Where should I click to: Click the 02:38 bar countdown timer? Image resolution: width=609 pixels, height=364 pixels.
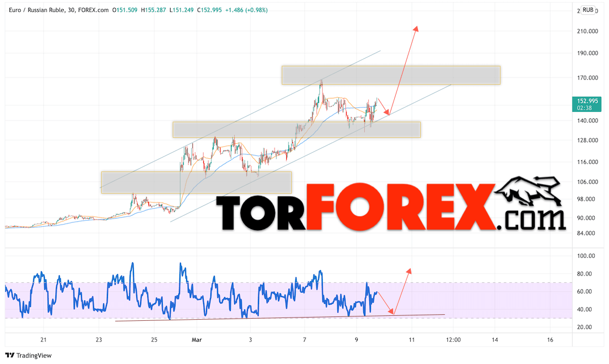coord(585,108)
